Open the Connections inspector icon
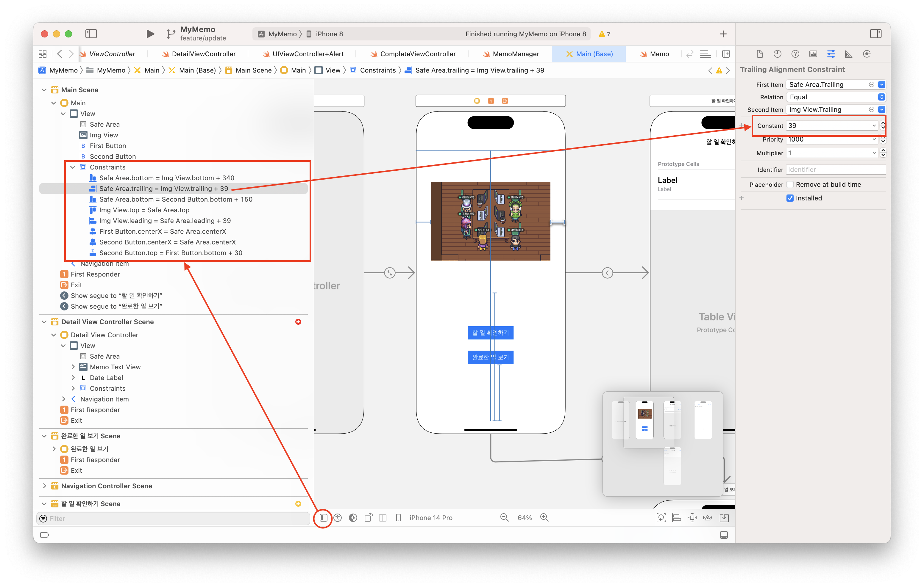 pos(867,54)
